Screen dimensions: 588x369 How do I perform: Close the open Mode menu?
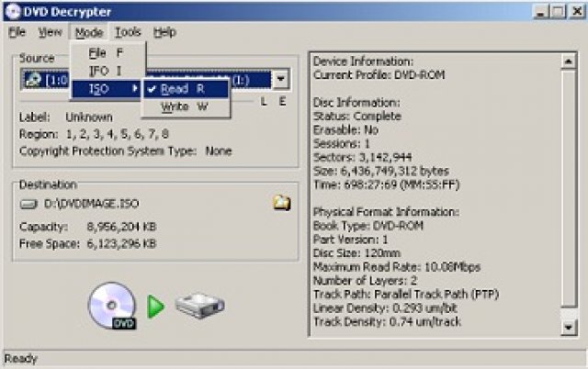tap(89, 33)
